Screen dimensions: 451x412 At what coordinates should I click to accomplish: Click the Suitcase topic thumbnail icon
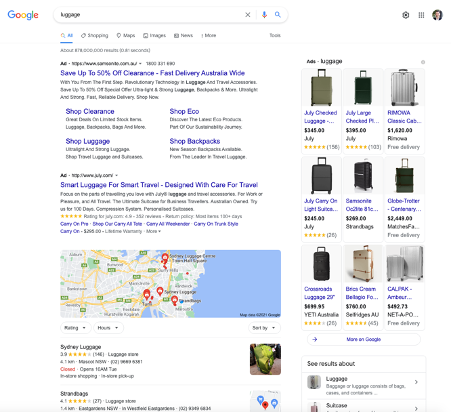tap(314, 407)
